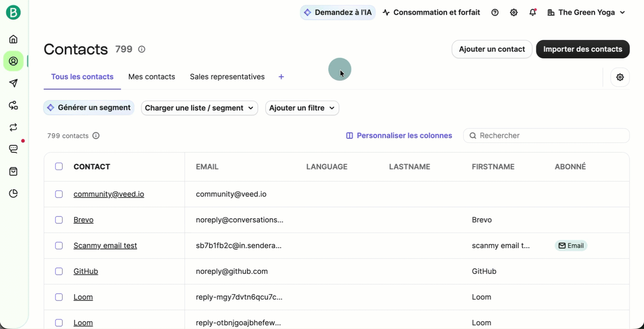Screen dimensions: 644x329
Task: Click the Brevo logo icon
Action: click(13, 12)
